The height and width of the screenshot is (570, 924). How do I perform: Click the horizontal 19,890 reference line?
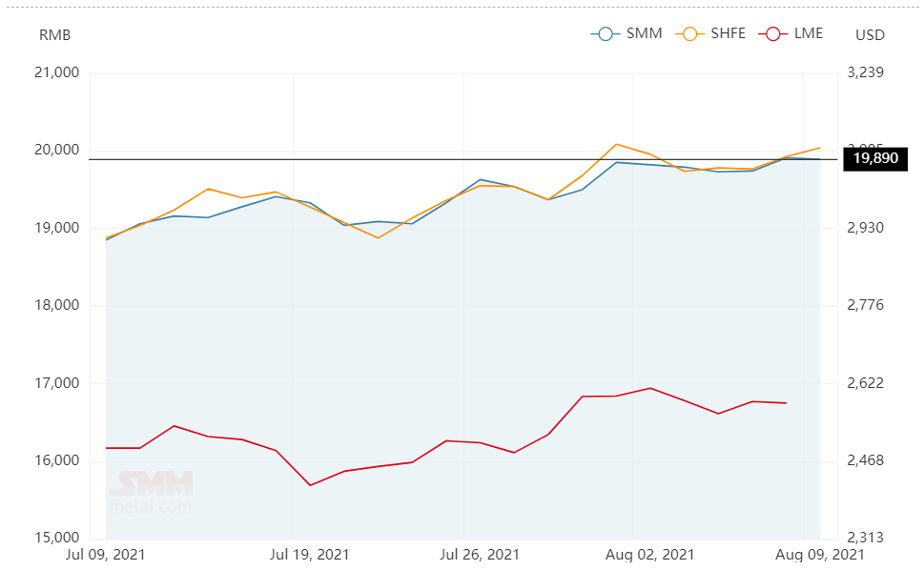[x=463, y=159]
